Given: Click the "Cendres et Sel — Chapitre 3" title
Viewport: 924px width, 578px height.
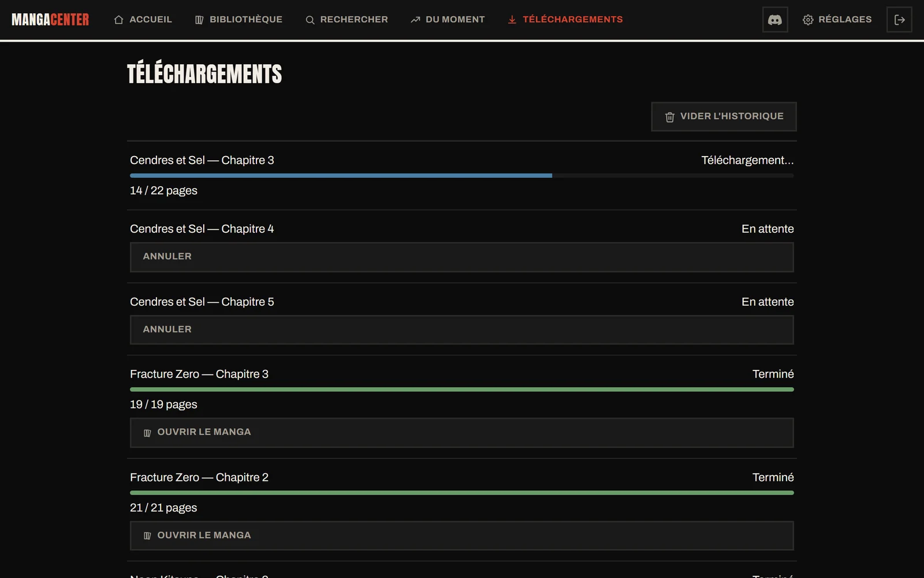Looking at the screenshot, I should (202, 160).
